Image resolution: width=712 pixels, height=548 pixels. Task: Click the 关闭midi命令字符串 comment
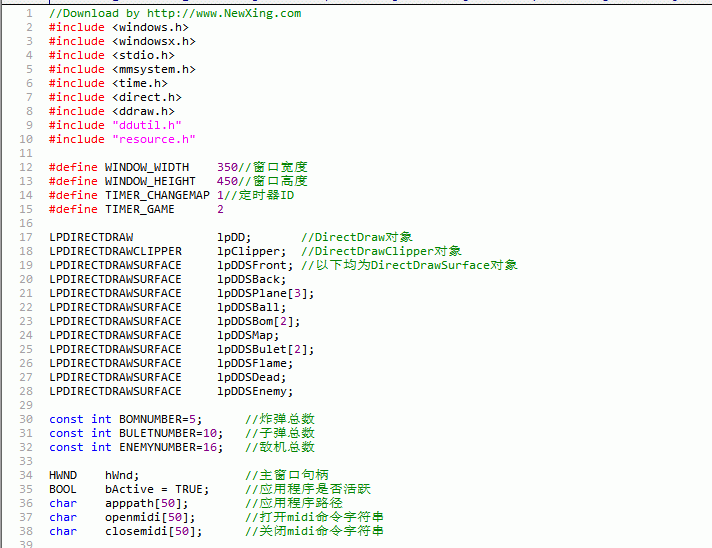[x=314, y=532]
